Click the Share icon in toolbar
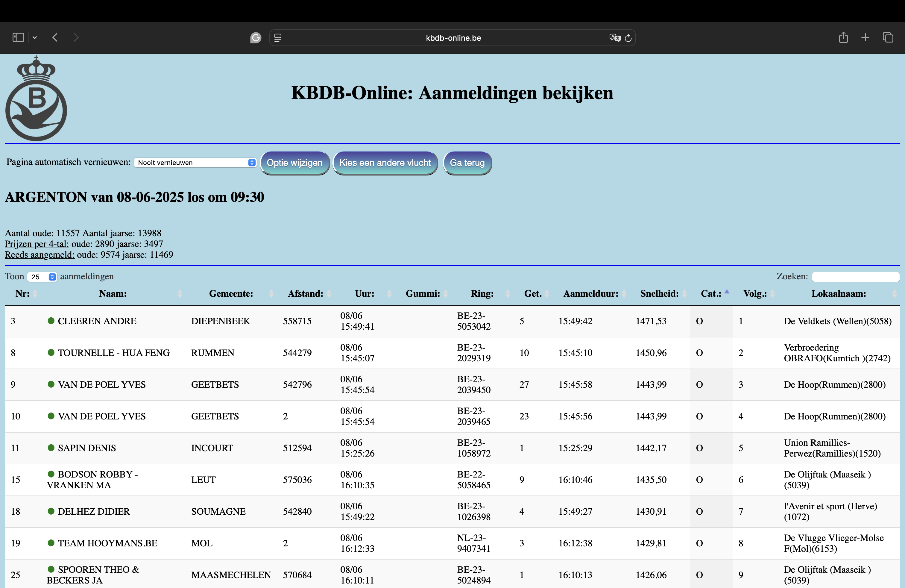This screenshot has width=905, height=588. [x=843, y=37]
